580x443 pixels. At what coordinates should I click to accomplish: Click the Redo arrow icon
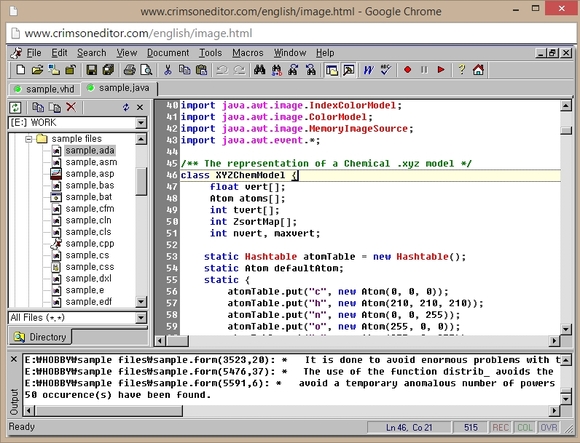coord(239,70)
